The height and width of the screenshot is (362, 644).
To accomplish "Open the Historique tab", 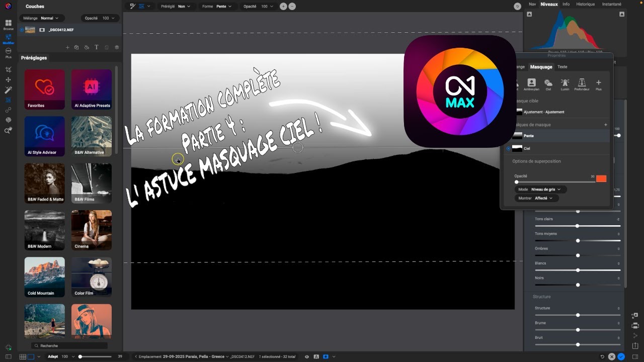I will (585, 4).
